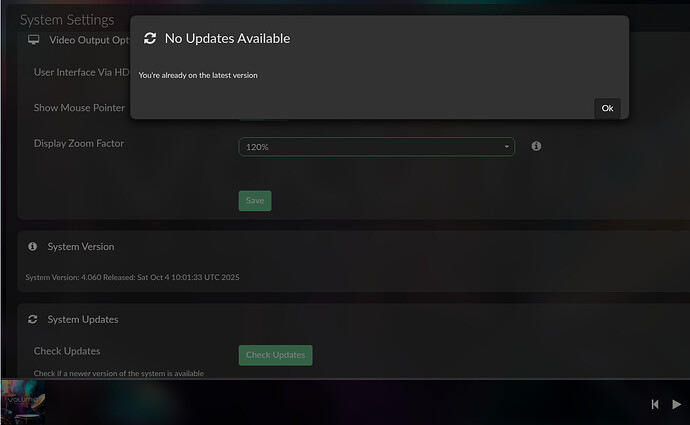Click the info icon next to Display Zoom Factor

click(536, 146)
